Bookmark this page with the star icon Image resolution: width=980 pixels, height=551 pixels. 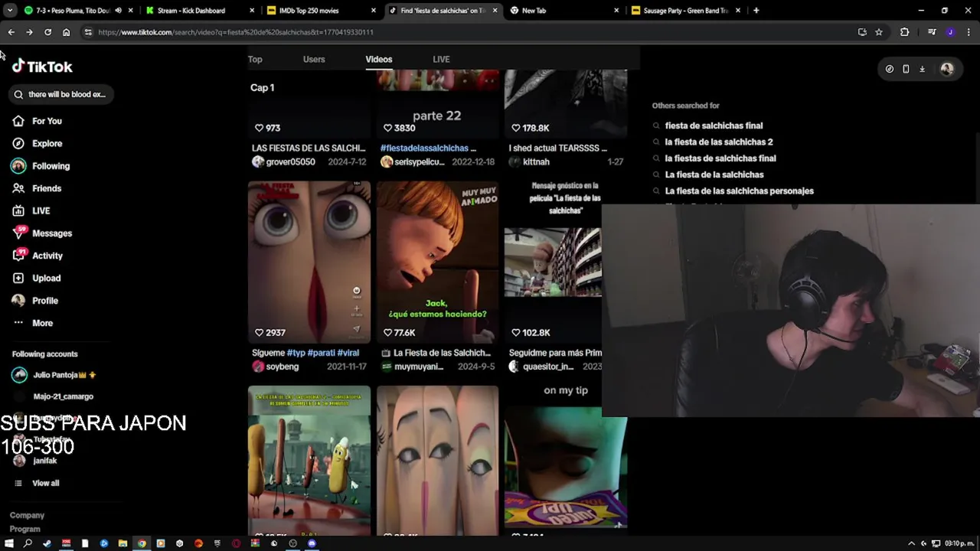click(x=879, y=32)
